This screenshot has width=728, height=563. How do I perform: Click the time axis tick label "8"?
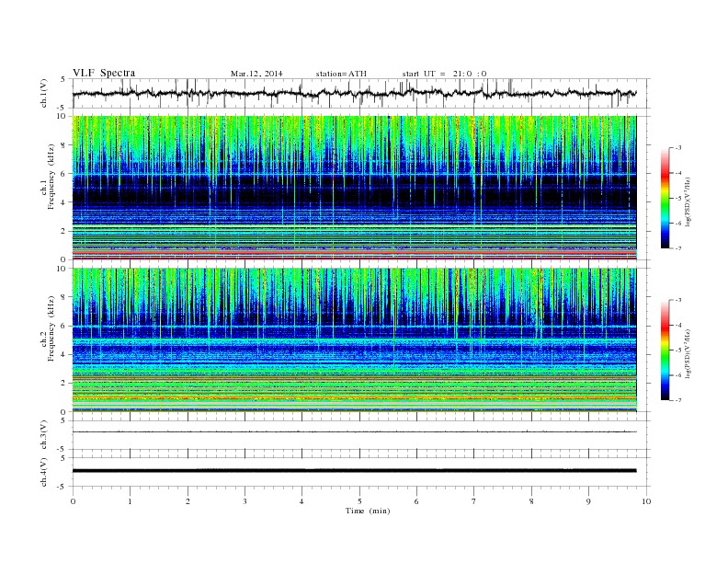click(531, 501)
